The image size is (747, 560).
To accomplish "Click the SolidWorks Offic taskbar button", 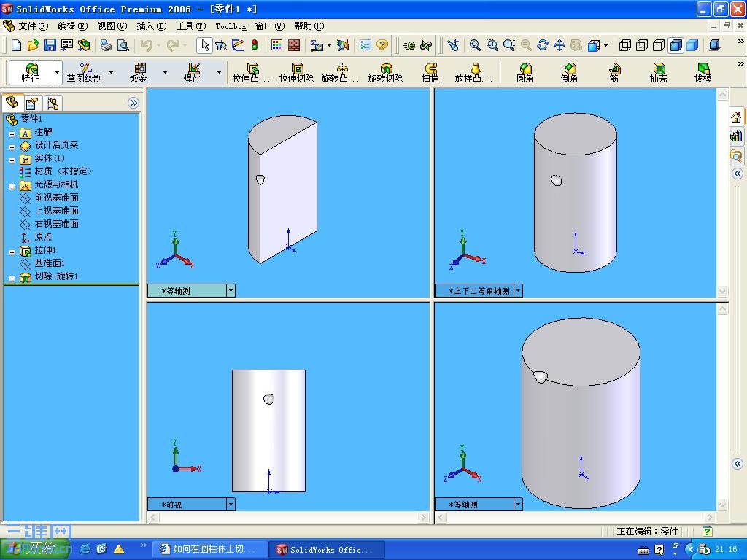I will click(x=326, y=549).
